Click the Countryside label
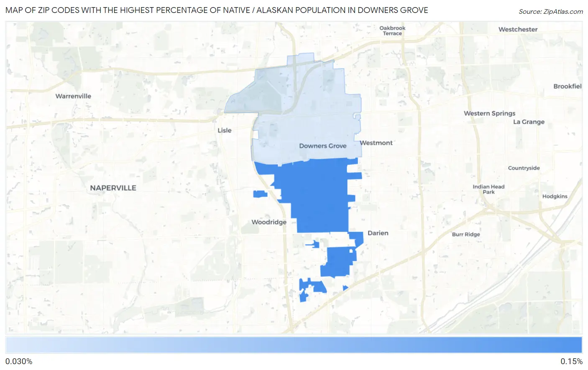Viewport: 588px width, 370px height. tap(524, 168)
